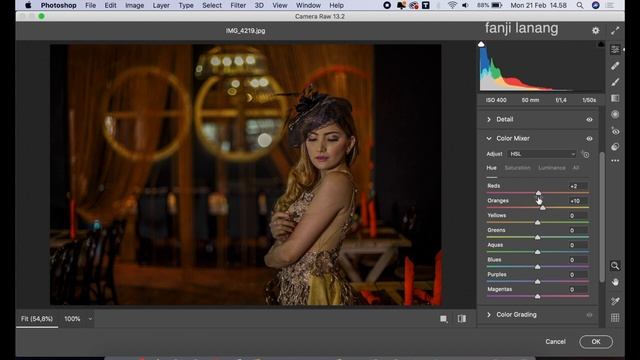The image size is (640, 360).
Task: Open Camera Raw preferences gear
Action: pyautogui.click(x=596, y=31)
